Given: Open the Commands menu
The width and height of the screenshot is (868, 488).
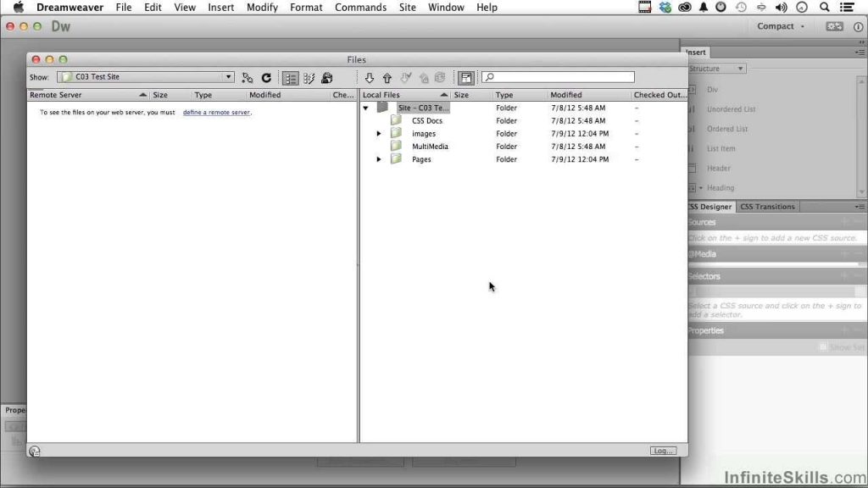Looking at the screenshot, I should [360, 8].
